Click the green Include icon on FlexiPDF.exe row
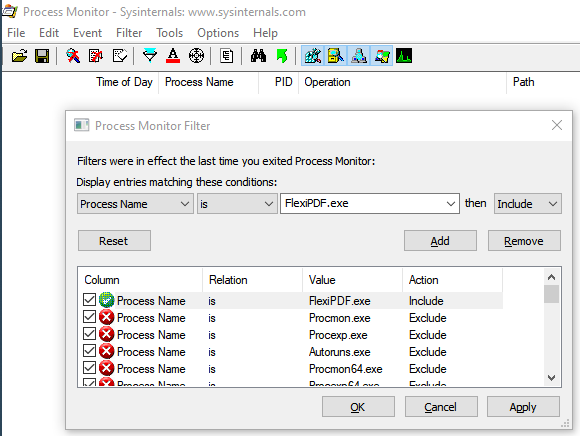The height and width of the screenshot is (436, 580). [106, 300]
